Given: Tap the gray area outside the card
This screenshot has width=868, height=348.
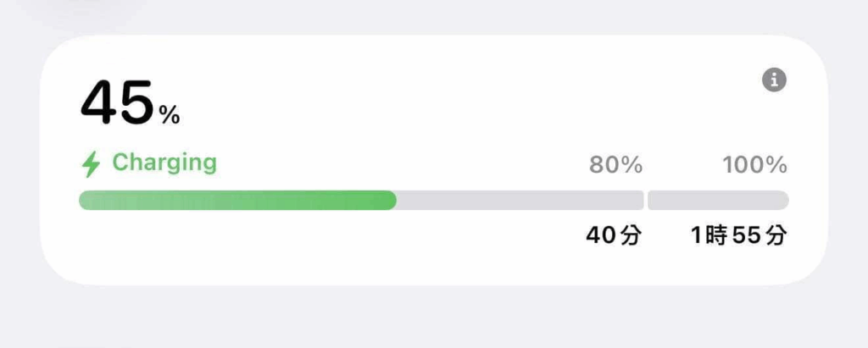Looking at the screenshot, I should point(431,318).
